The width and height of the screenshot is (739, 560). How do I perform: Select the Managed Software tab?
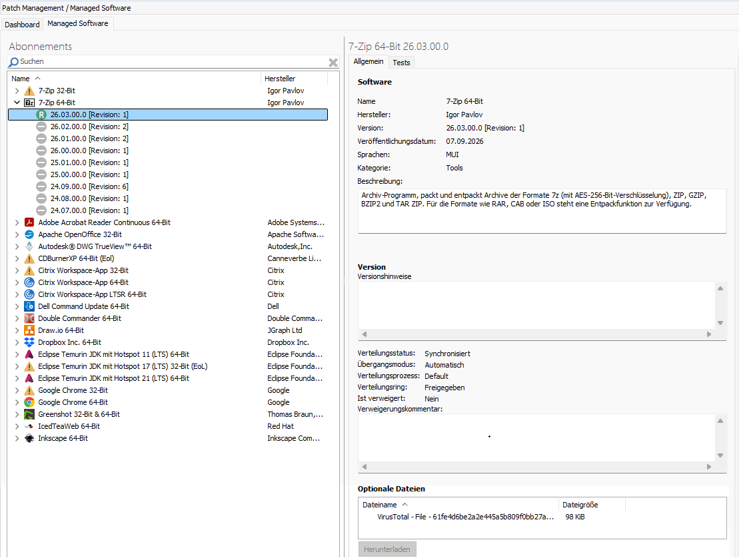[x=78, y=23]
